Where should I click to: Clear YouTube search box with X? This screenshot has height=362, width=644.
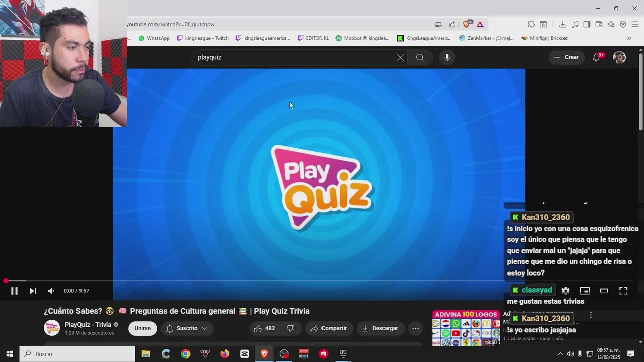coord(400,57)
